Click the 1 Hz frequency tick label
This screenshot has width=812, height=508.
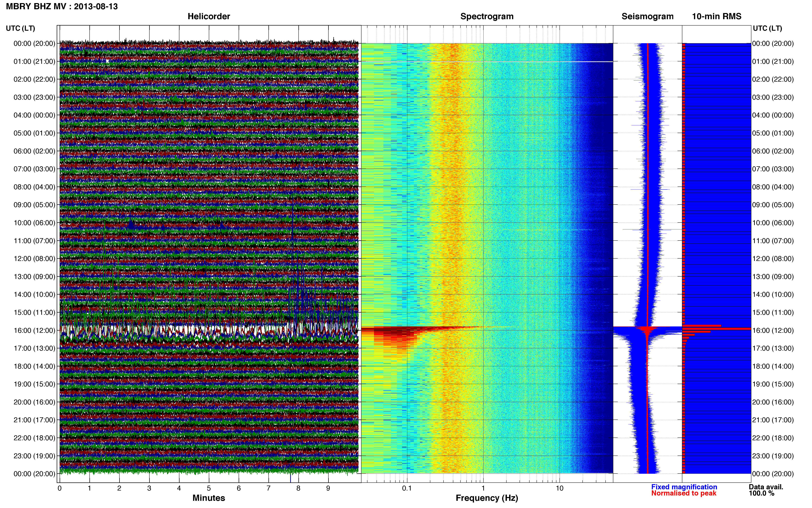point(483,488)
